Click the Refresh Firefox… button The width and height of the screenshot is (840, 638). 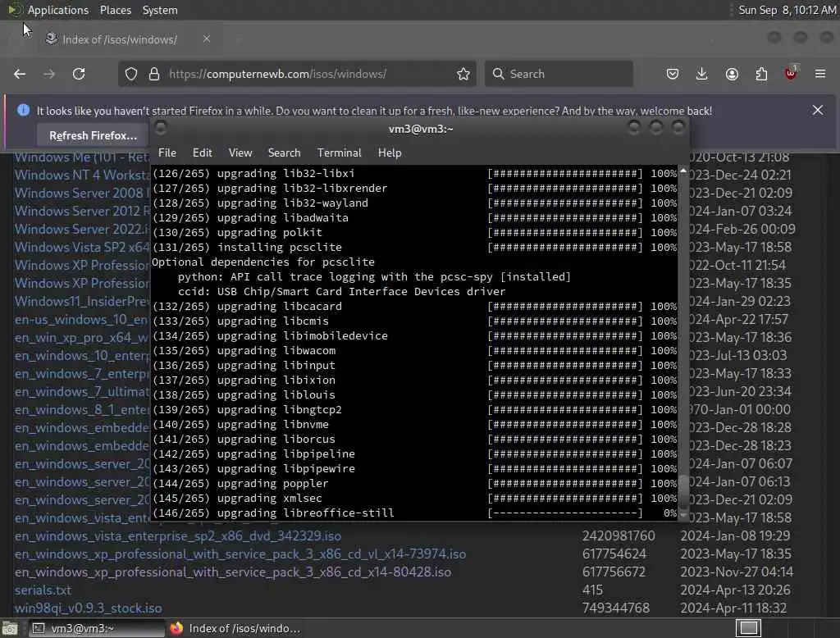pos(93,135)
